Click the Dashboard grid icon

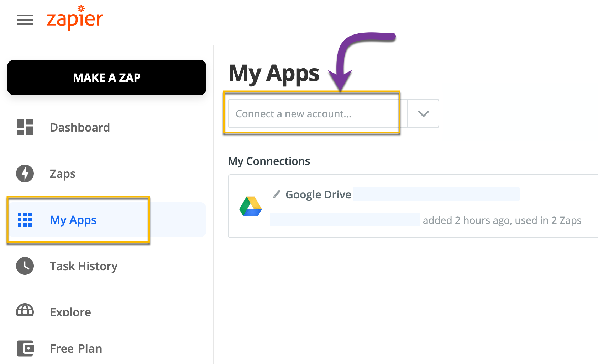(25, 127)
